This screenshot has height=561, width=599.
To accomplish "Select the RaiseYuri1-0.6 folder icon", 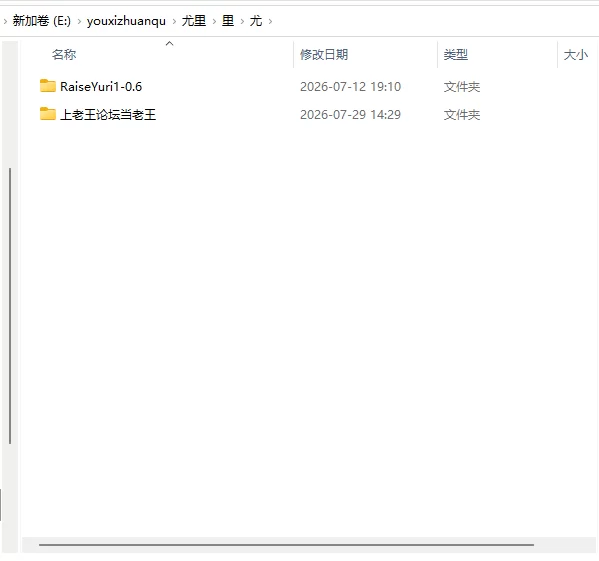I will (x=48, y=86).
